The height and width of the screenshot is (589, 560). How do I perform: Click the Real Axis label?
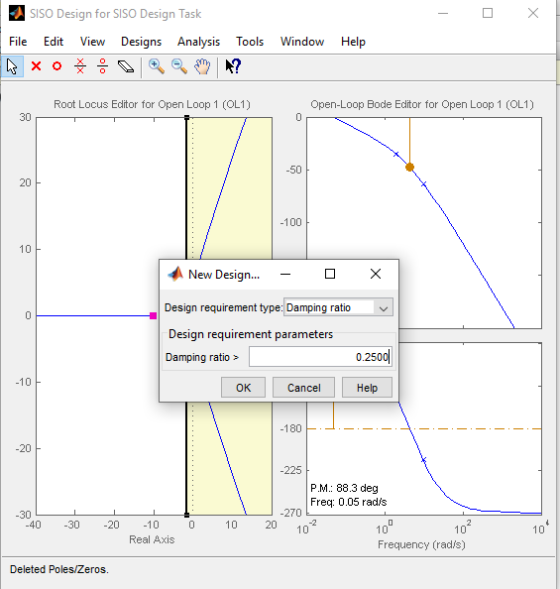152,539
